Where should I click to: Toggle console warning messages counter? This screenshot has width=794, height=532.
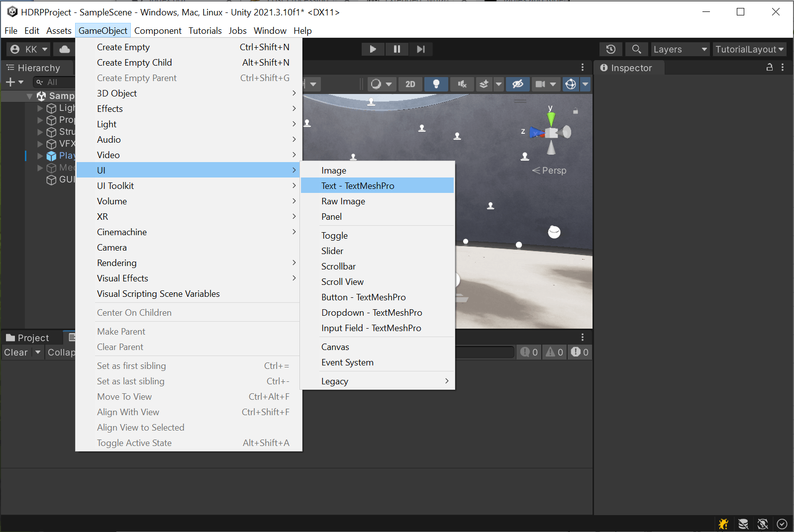554,352
